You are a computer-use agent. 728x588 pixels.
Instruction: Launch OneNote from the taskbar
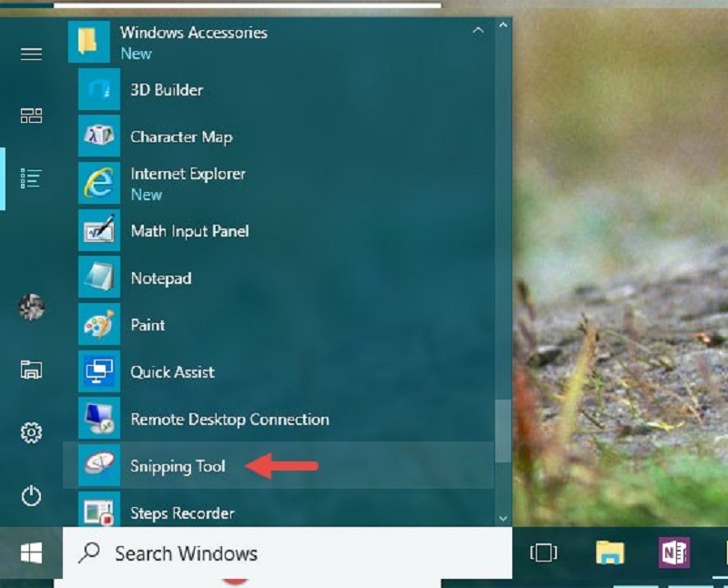[674, 553]
